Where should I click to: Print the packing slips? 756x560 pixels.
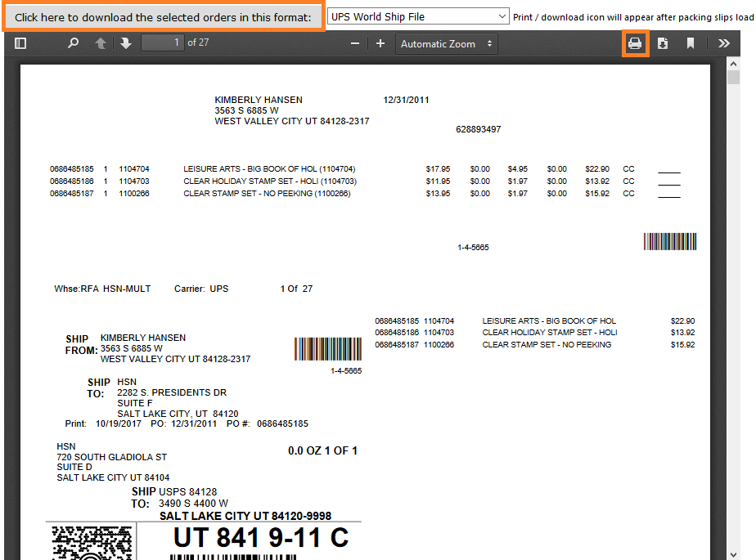point(635,43)
